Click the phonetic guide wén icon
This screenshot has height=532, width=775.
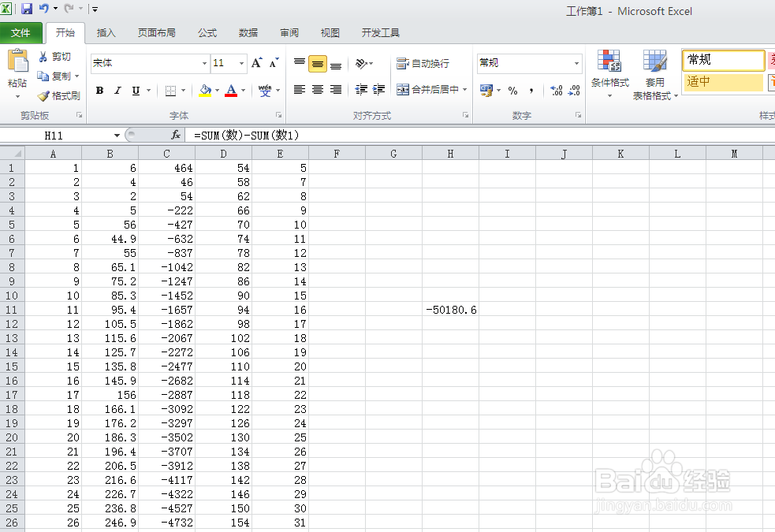click(x=265, y=91)
